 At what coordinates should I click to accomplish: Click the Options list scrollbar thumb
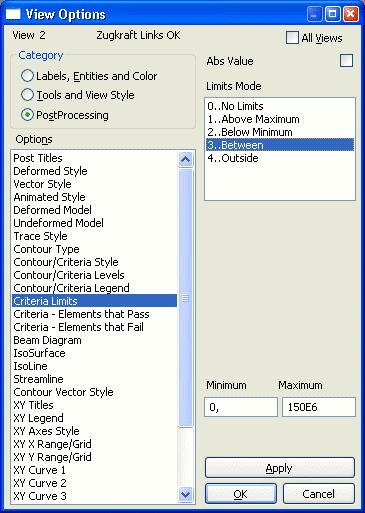185,298
